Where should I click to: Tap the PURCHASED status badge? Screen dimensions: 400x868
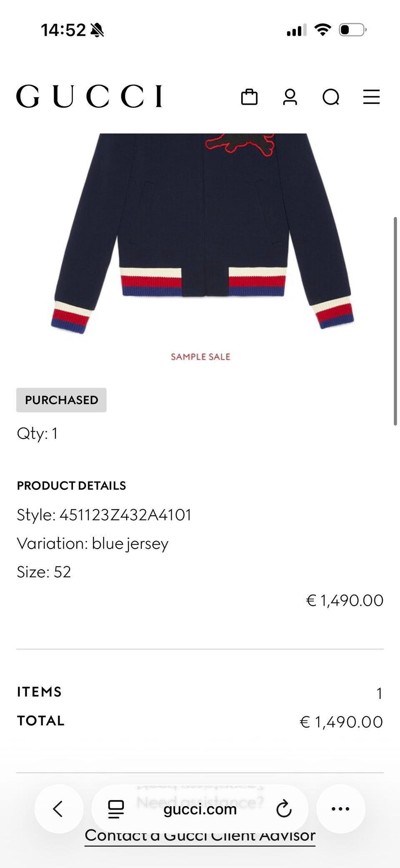click(x=61, y=400)
